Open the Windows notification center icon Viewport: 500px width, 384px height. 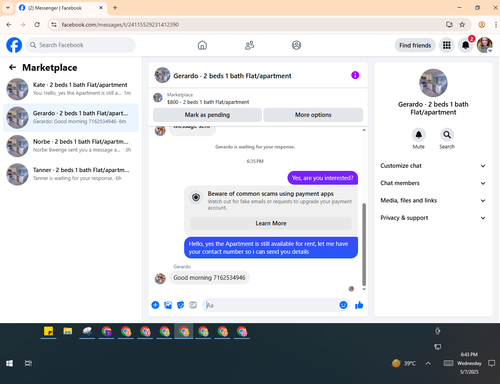pyautogui.click(x=491, y=363)
